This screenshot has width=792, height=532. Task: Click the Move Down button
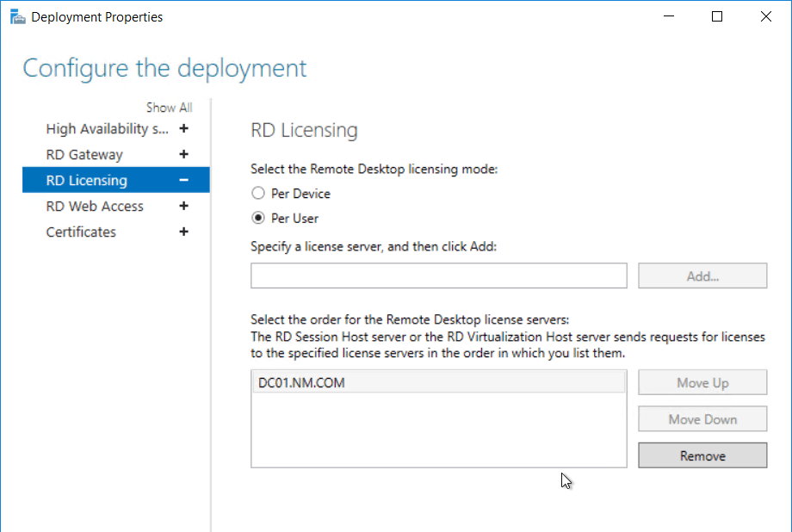click(702, 418)
